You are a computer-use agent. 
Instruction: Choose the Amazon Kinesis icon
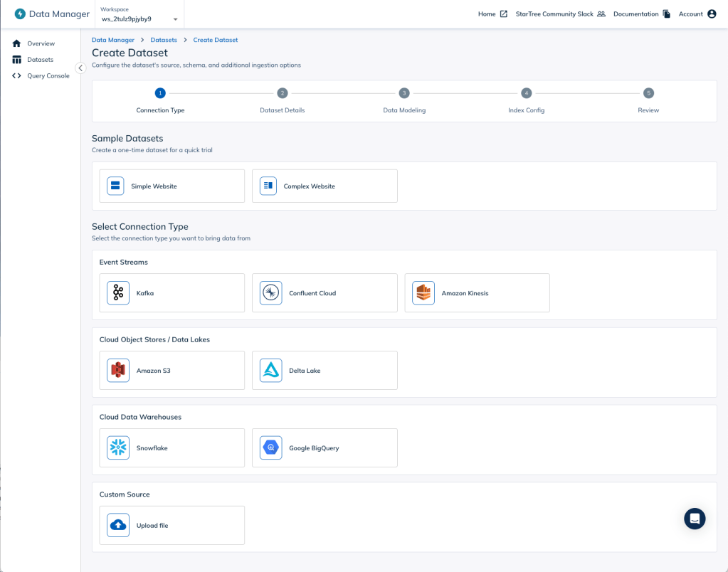423,293
